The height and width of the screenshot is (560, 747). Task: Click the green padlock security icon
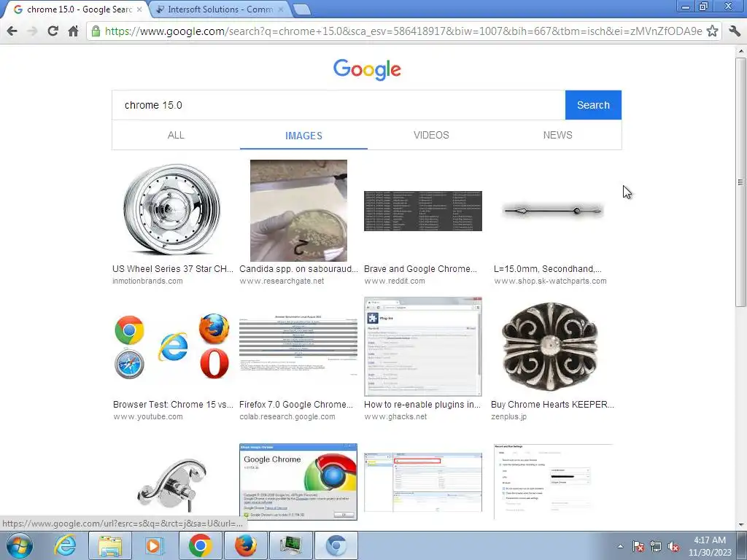pyautogui.click(x=96, y=31)
